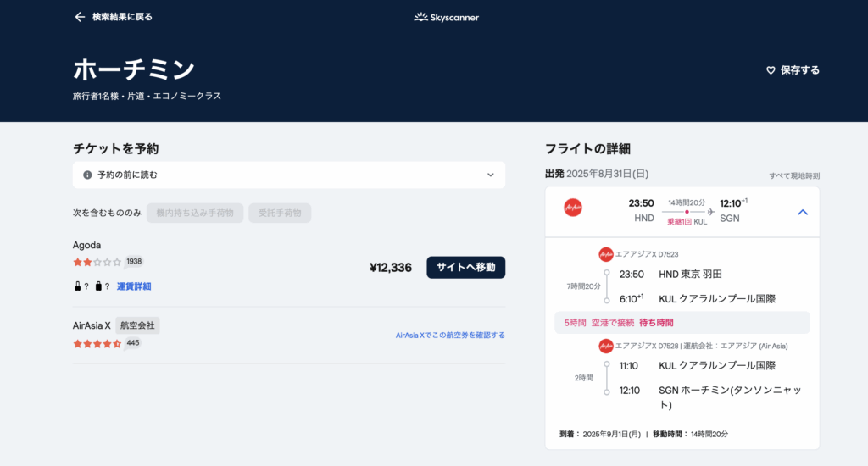Click the 5時間 空港で接続 layover banner
Viewport: 868px width, 466px height.
click(682, 323)
